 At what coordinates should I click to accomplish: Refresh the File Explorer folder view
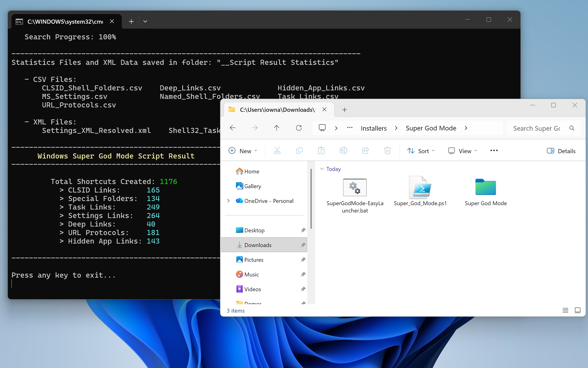tap(299, 128)
